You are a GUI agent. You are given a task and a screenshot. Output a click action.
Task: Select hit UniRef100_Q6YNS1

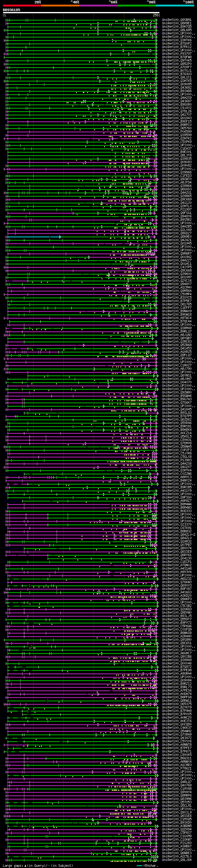(176, 375)
